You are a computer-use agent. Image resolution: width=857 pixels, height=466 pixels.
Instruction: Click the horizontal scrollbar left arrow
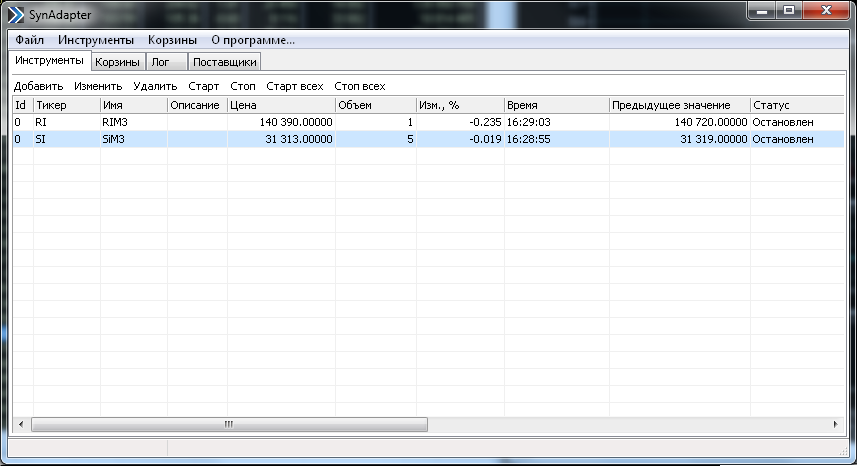(21, 424)
